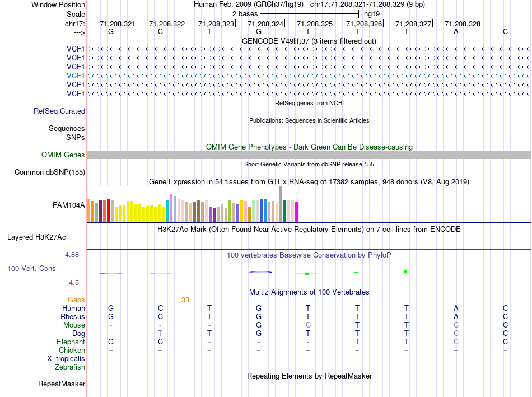Screen dimensions: 532x397
Task: Click the RepeatMasker track label
Action: (x=62, y=384)
